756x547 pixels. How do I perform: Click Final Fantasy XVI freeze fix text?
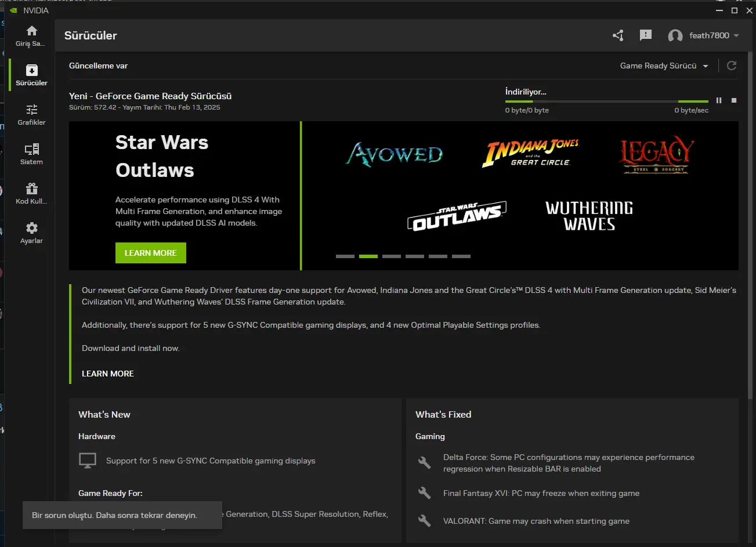coord(541,493)
